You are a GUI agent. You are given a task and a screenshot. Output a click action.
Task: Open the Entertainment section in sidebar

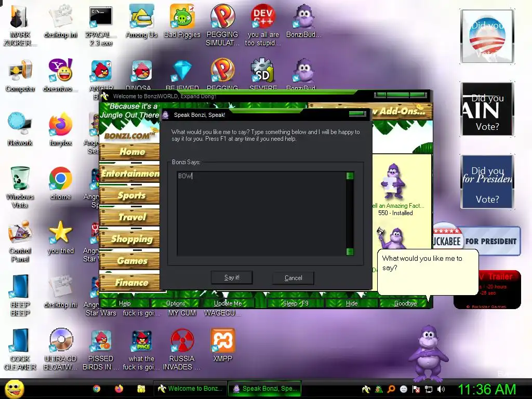coord(129,174)
